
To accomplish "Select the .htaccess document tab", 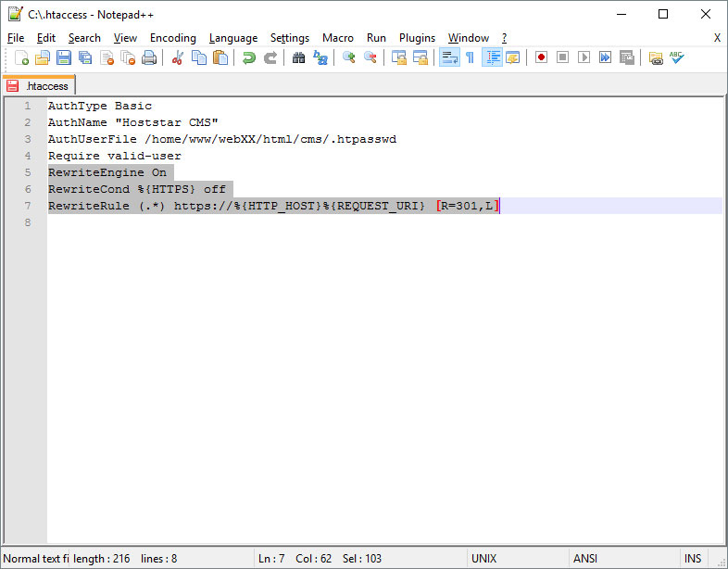I will [39, 86].
